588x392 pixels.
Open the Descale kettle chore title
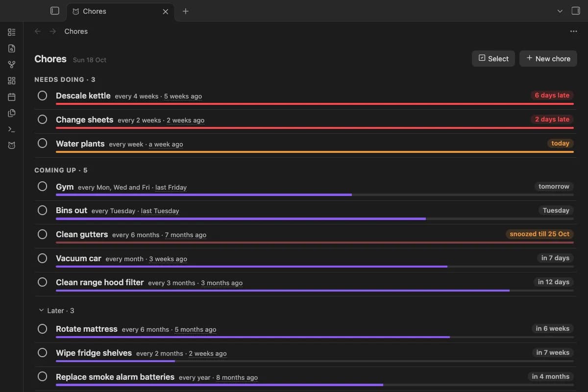point(83,96)
